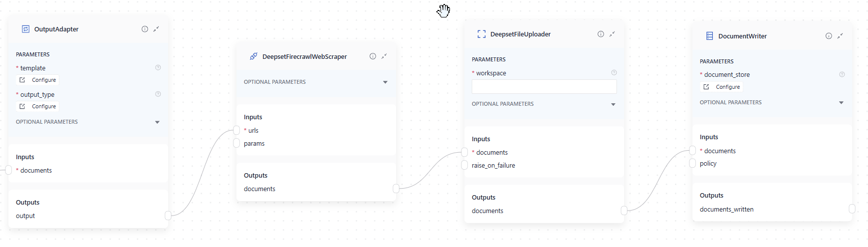Viewport: 868px width, 247px height.
Task: Click the DeepsetFirecrawlWebScraper component icon
Action: pyautogui.click(x=253, y=56)
